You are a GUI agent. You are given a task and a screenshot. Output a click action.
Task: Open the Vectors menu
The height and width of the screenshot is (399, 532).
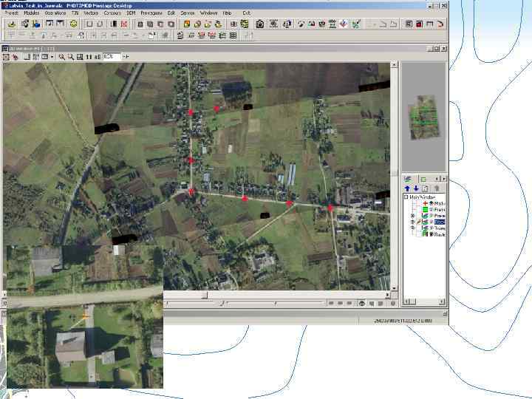91,13
